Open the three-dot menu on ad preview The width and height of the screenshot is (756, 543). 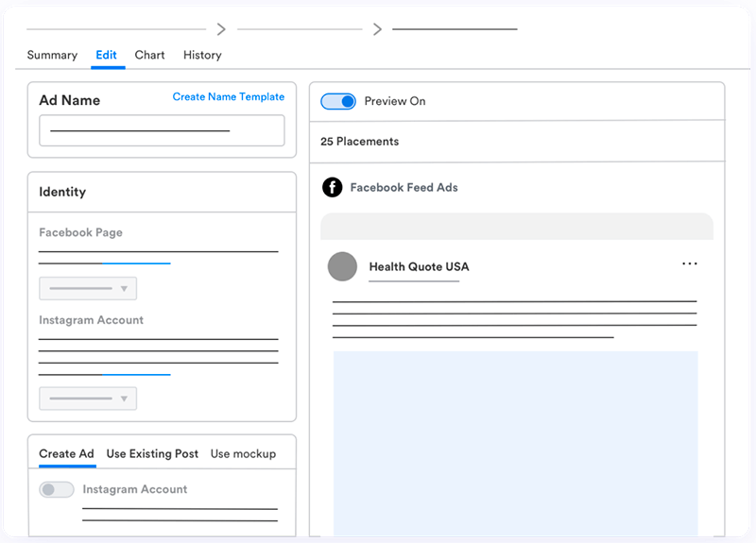tap(690, 264)
